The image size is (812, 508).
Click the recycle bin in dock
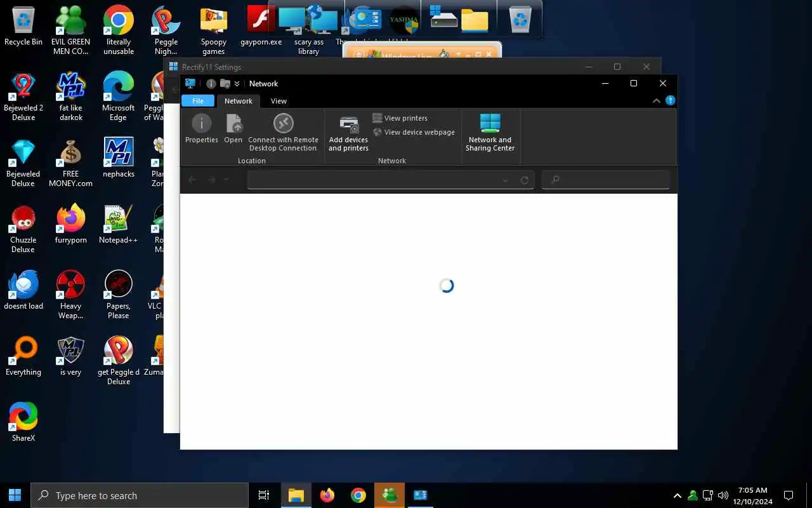[520, 20]
